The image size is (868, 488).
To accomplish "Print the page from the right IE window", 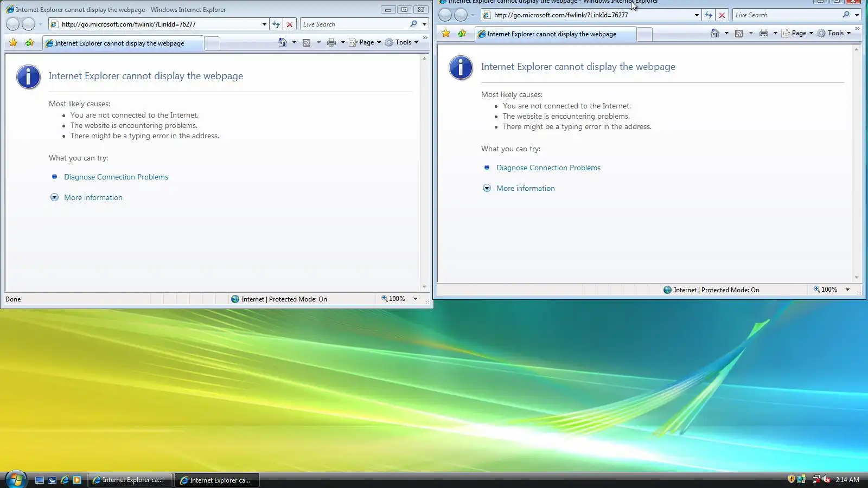I will pyautogui.click(x=764, y=33).
